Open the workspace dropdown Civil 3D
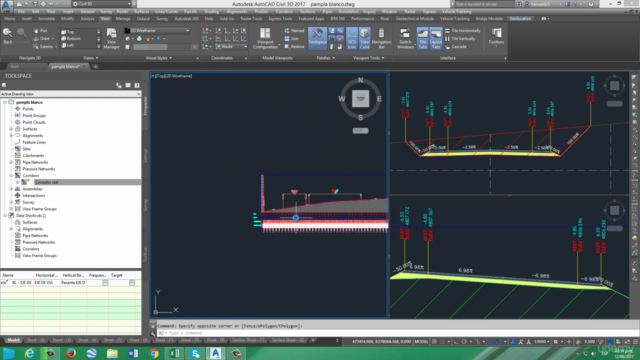The image size is (640, 360). (102, 4)
